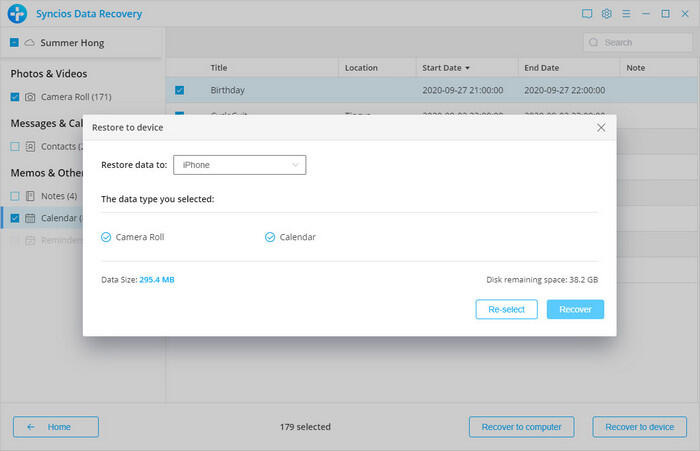This screenshot has height=451, width=700.
Task: Enable the Notes checkbox
Action: 14,195
